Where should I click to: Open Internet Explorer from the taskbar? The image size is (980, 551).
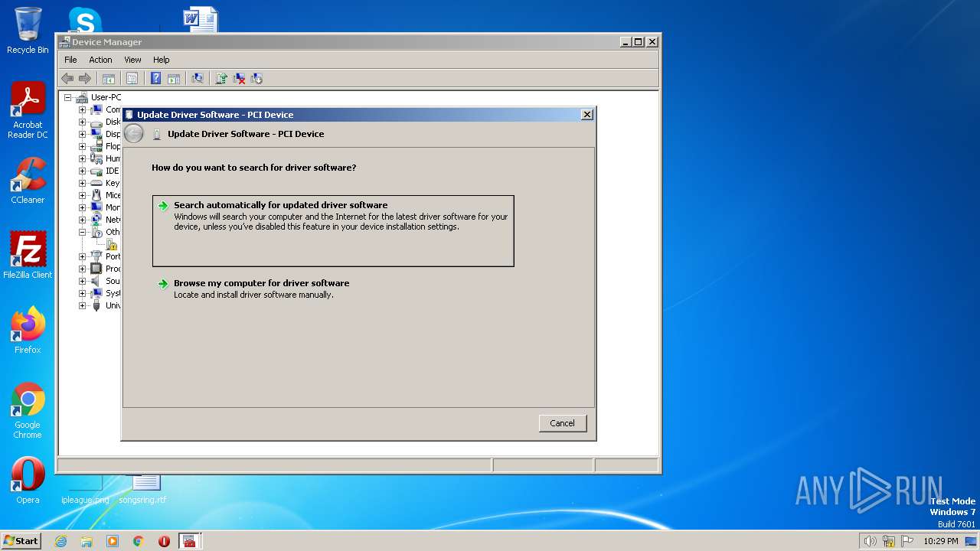coord(60,541)
